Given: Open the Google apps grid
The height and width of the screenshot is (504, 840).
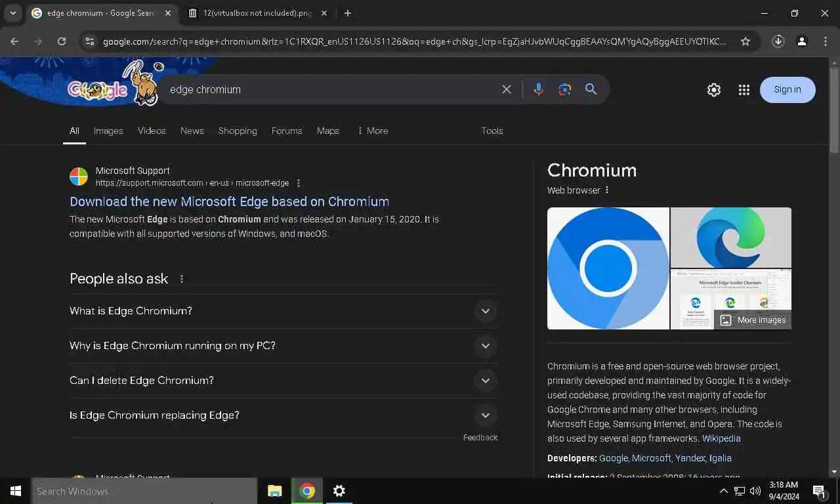Looking at the screenshot, I should 744,90.
